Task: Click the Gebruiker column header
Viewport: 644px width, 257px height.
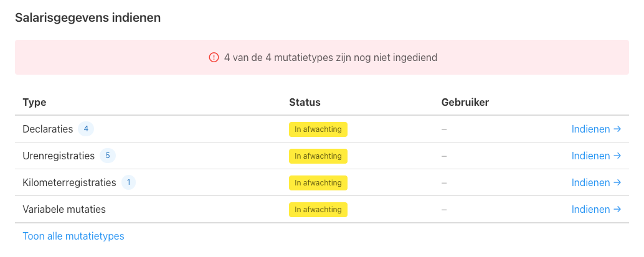Action: (x=465, y=102)
